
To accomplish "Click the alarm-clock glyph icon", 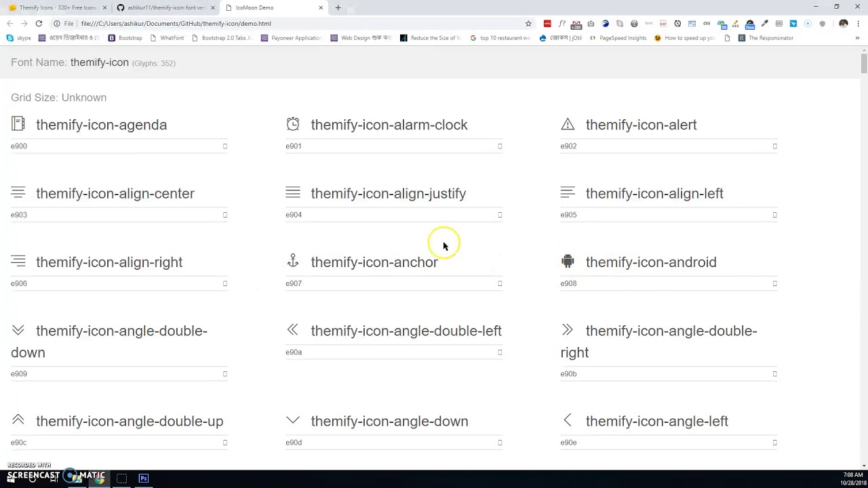I will pos(293,123).
